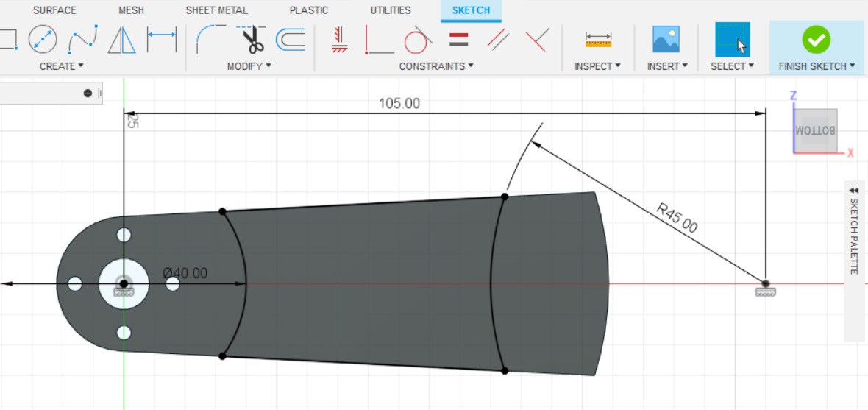Apply the Tangent constraint
Image resolution: width=868 pixels, height=410 pixels.
pyautogui.click(x=416, y=39)
